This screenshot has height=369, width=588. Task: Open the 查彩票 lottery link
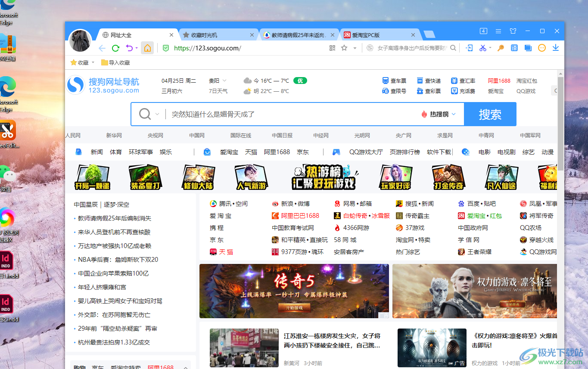tap(429, 91)
